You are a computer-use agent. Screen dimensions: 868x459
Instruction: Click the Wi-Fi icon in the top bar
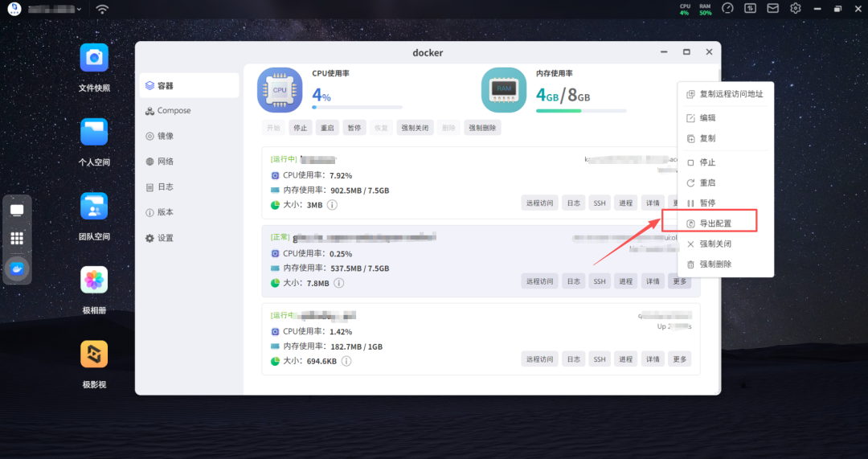click(x=102, y=9)
